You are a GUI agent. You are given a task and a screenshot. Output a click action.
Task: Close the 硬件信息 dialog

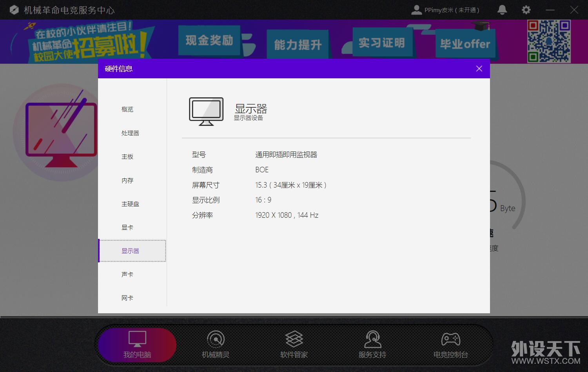pos(479,69)
